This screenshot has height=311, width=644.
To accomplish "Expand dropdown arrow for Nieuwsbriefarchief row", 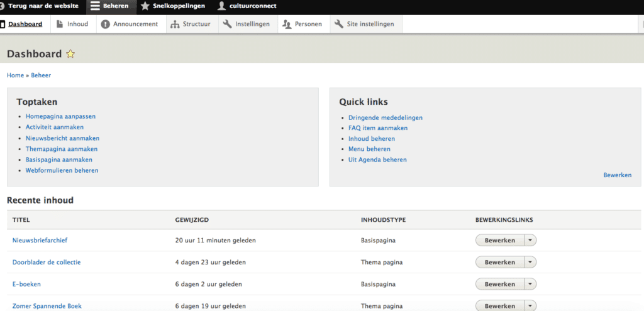I will click(x=530, y=240).
